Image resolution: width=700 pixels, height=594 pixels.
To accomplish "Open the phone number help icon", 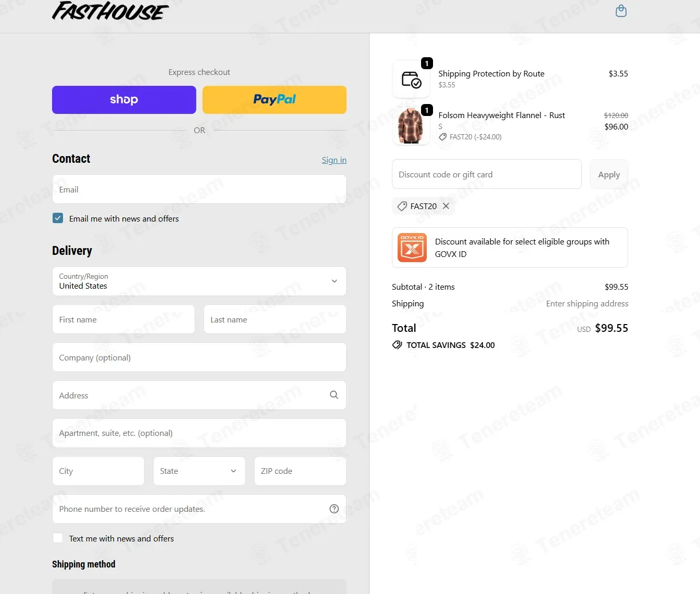I will coord(334,509).
